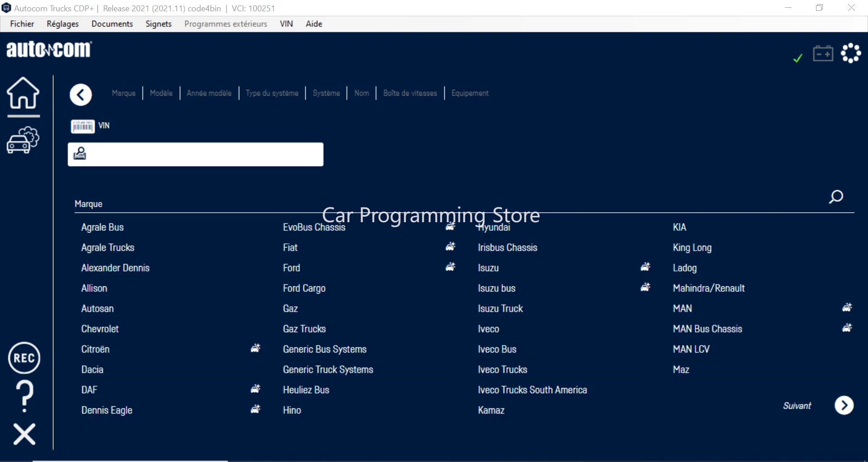Open the vehicle diagnostics car icon

click(23, 140)
